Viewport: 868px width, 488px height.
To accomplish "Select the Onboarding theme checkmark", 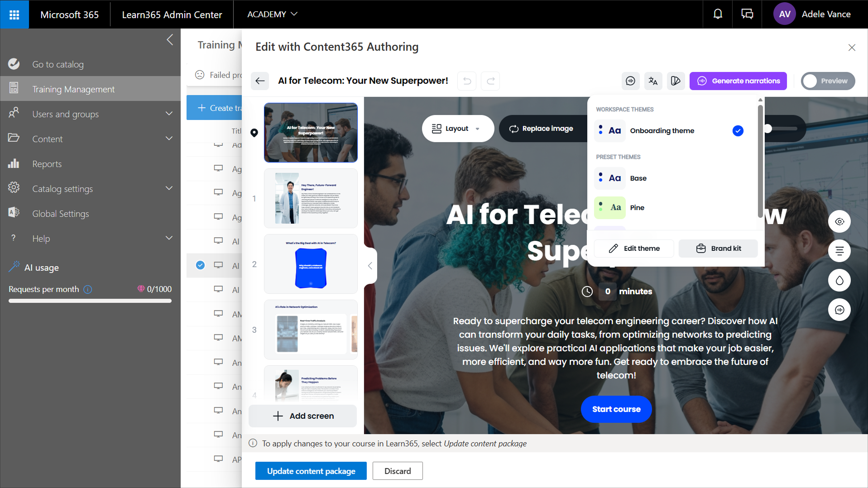I will [738, 131].
